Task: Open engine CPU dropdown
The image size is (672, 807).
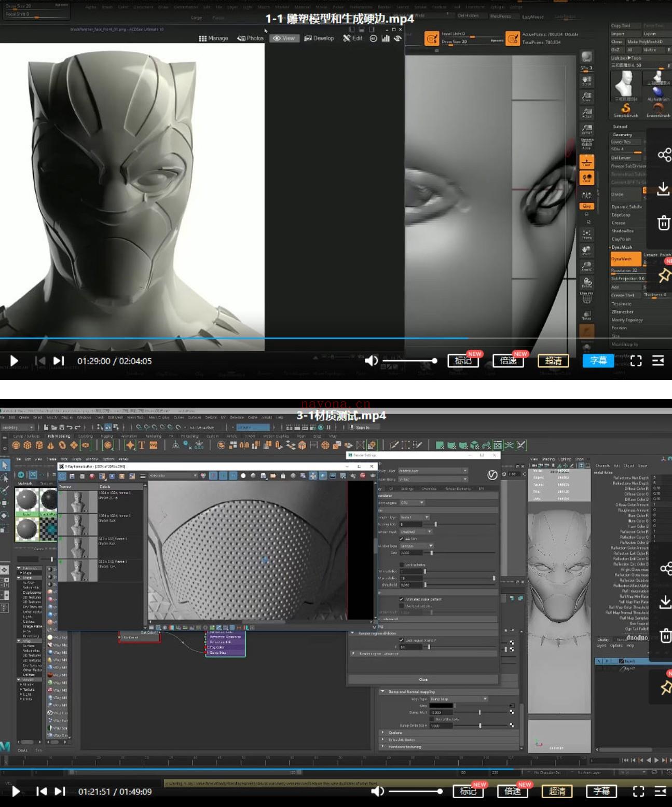Action: coord(412,502)
